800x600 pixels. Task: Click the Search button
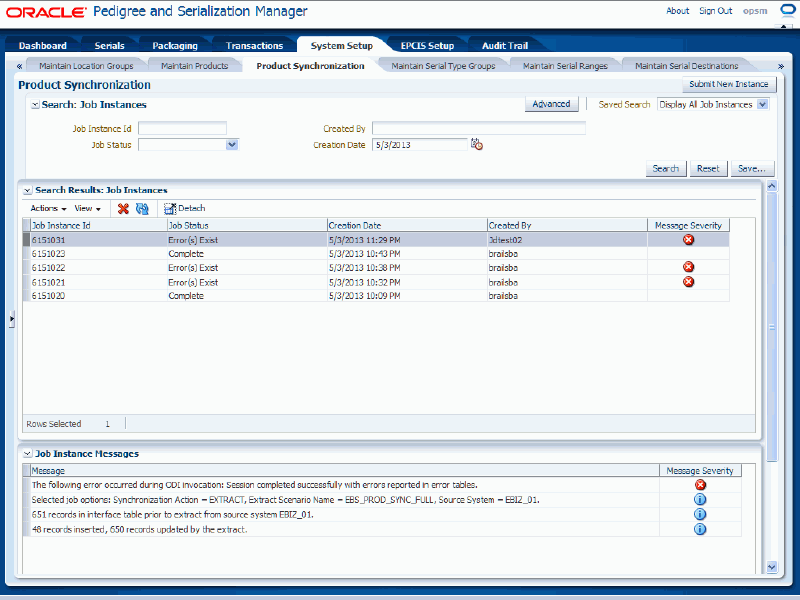click(x=665, y=168)
